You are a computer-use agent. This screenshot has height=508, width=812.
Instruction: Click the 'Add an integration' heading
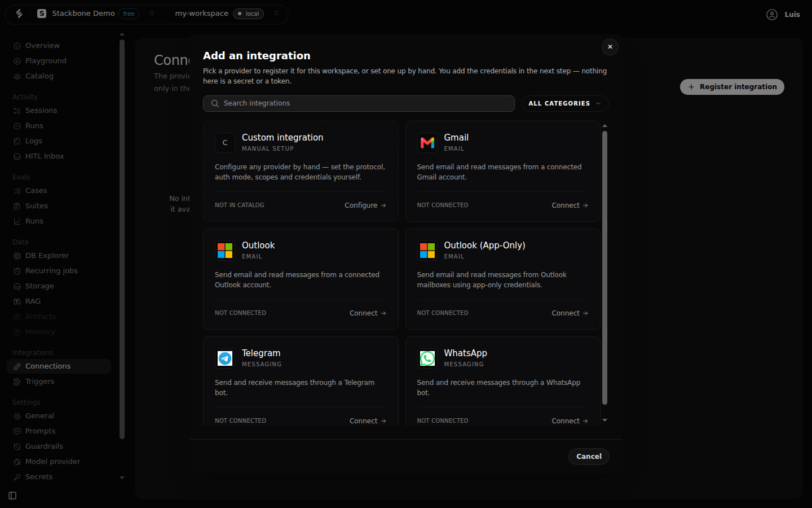click(x=257, y=56)
